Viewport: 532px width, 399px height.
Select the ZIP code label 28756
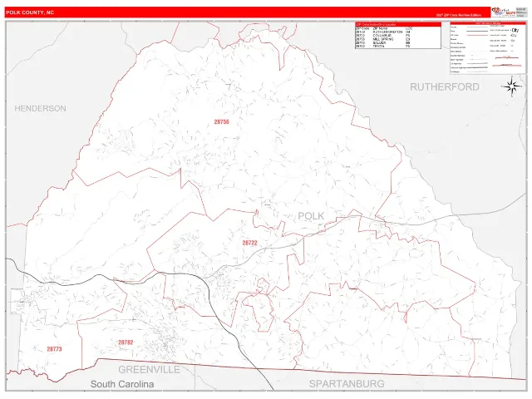tap(222, 122)
